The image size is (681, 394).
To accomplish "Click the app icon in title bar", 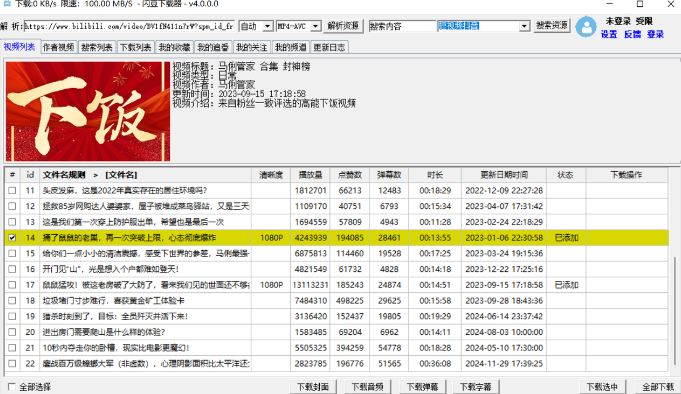I will coord(7,3).
